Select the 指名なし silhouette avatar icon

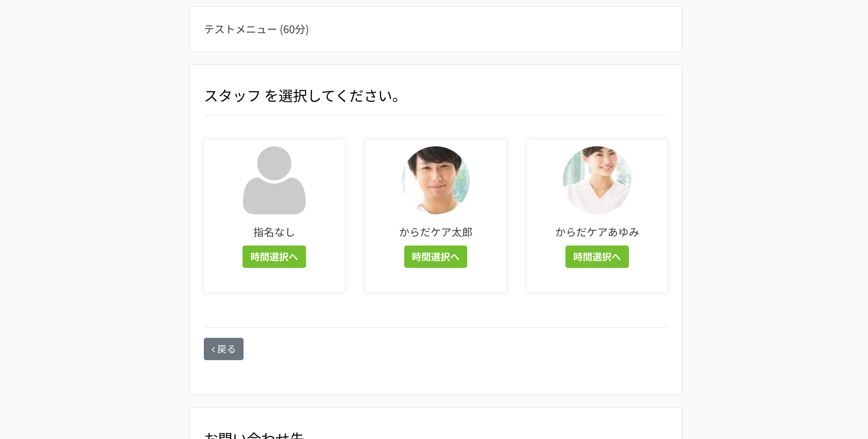tap(274, 180)
